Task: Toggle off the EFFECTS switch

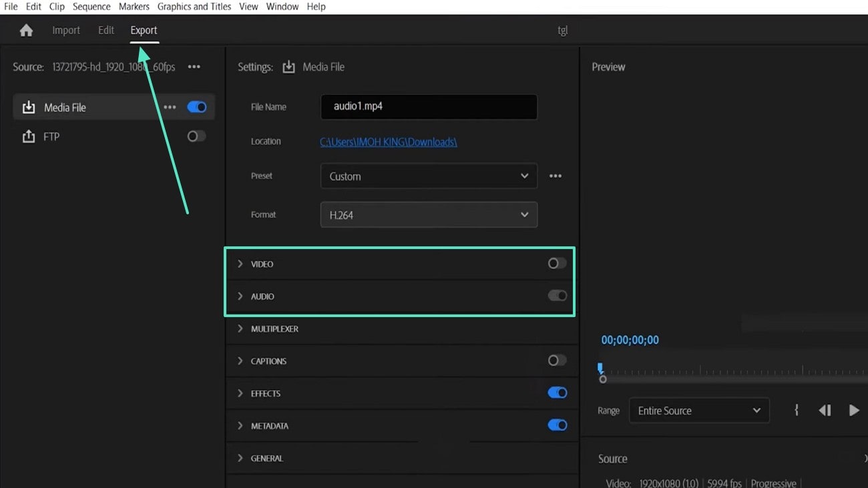Action: 556,393
